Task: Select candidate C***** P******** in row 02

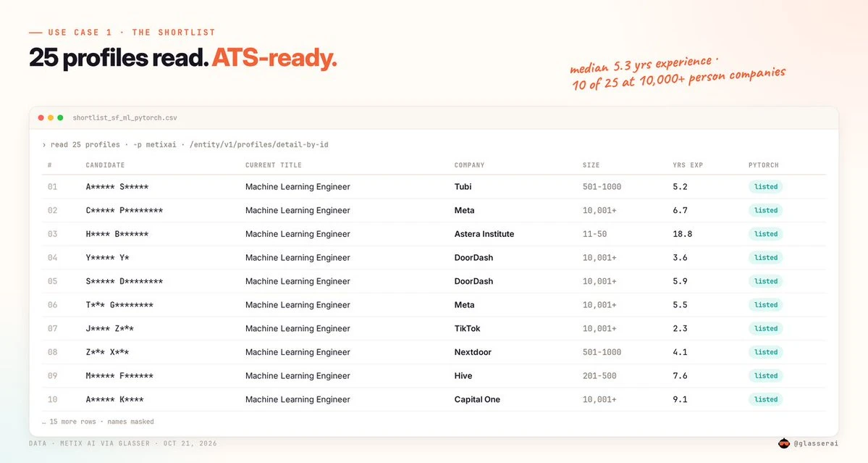Action: [x=124, y=210]
